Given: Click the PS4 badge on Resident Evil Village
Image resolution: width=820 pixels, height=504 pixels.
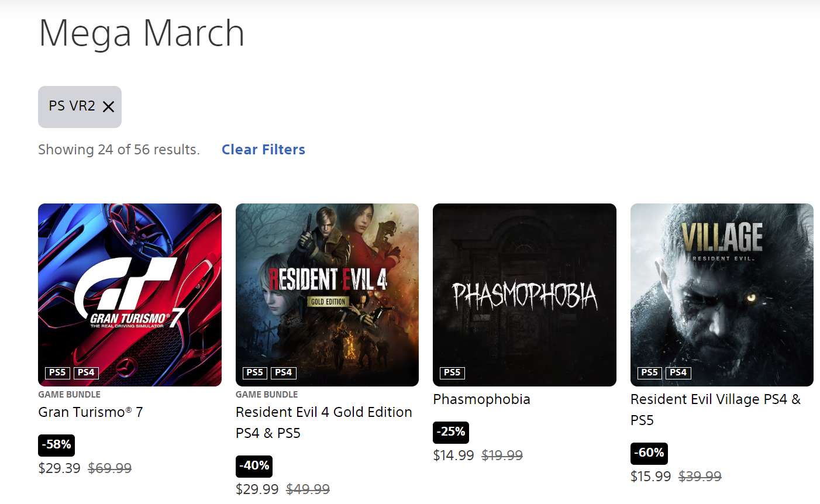Looking at the screenshot, I should pyautogui.click(x=678, y=372).
